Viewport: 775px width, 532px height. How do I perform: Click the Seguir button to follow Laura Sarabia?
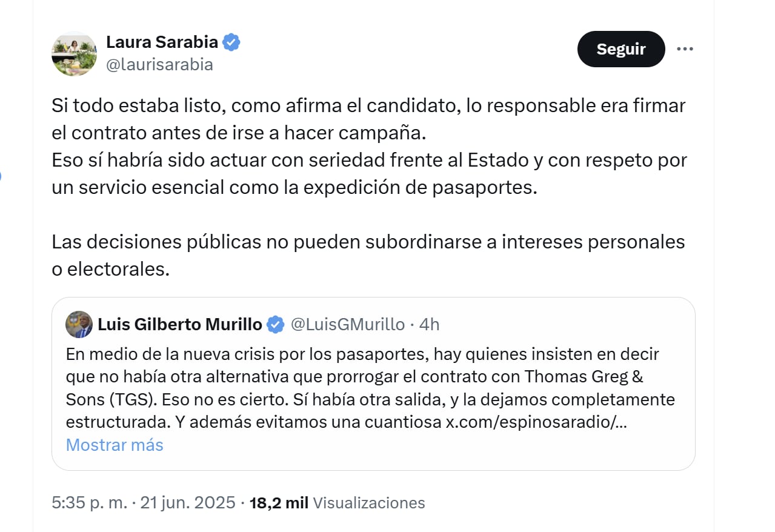[620, 48]
